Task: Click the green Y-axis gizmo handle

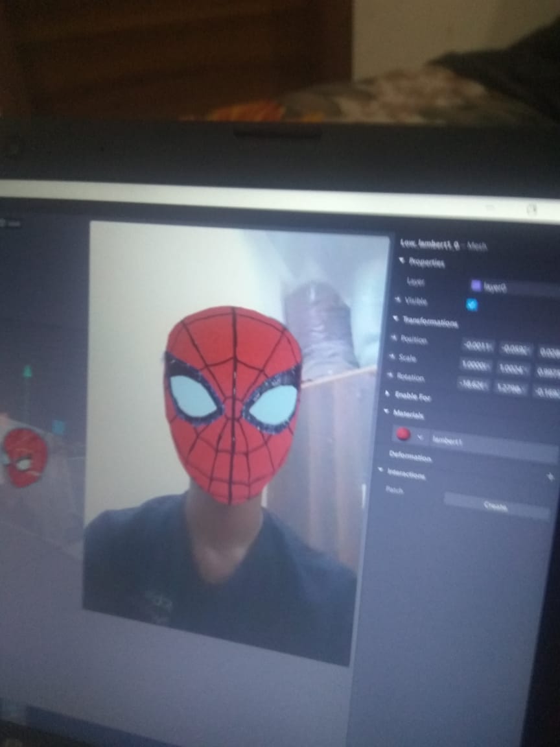Action: (28, 372)
